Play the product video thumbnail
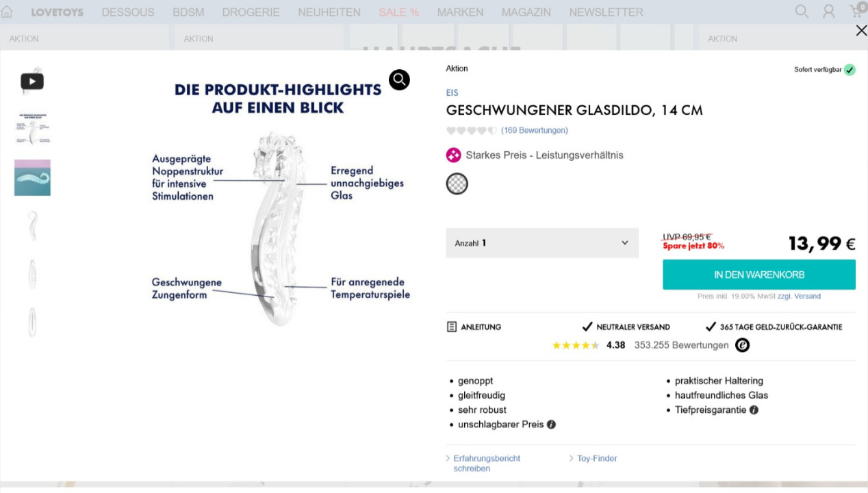 click(x=32, y=81)
